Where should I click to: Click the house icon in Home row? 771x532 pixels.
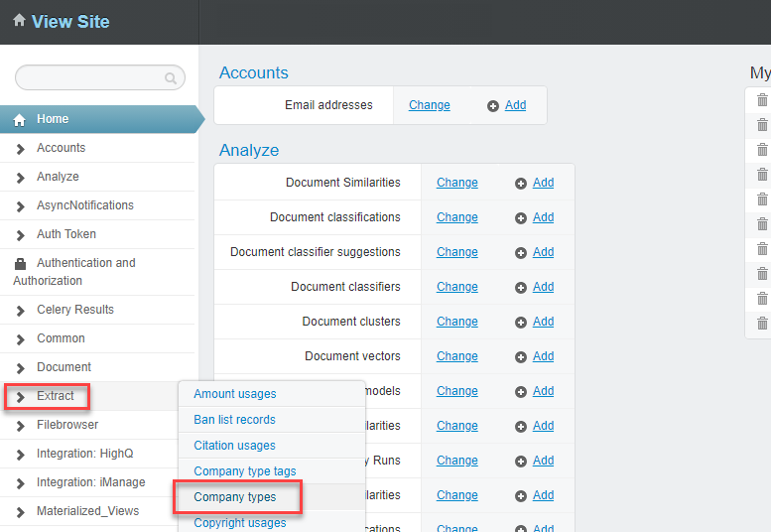pyautogui.click(x=19, y=120)
